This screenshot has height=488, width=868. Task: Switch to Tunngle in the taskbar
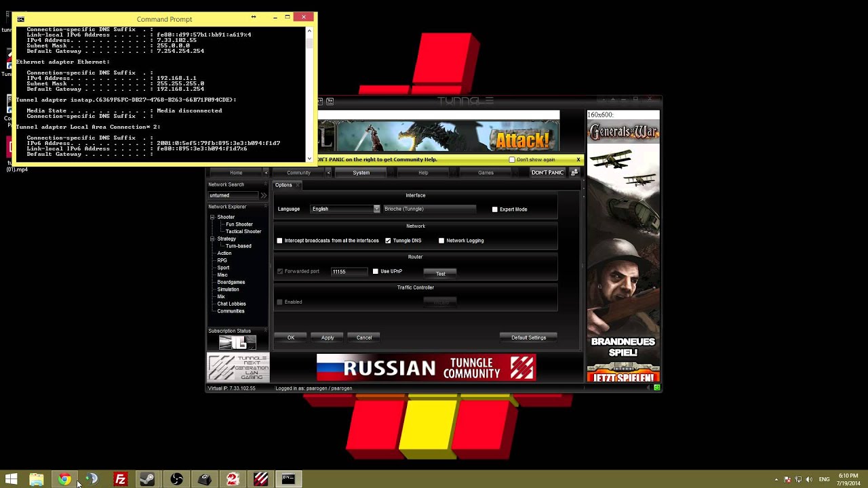point(261,479)
